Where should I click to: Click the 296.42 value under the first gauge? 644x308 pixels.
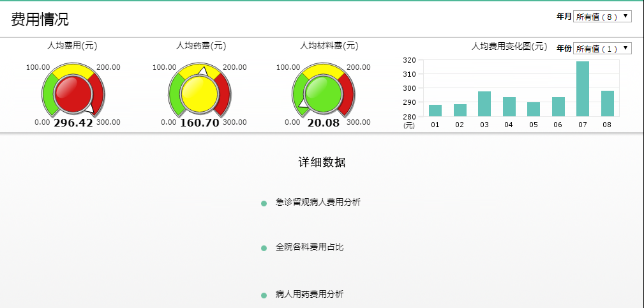tap(73, 123)
